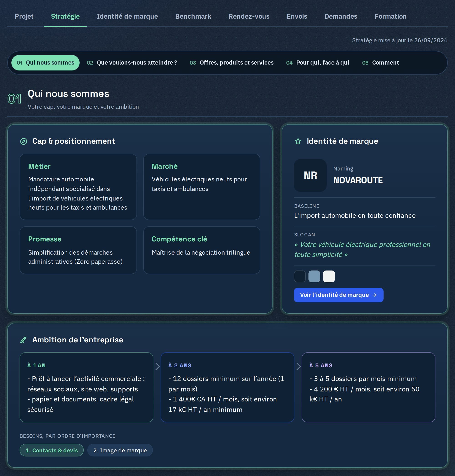Click the chevron arrow between À 2 ANS and À 5 ANS
This screenshot has width=455, height=476.
click(x=298, y=366)
